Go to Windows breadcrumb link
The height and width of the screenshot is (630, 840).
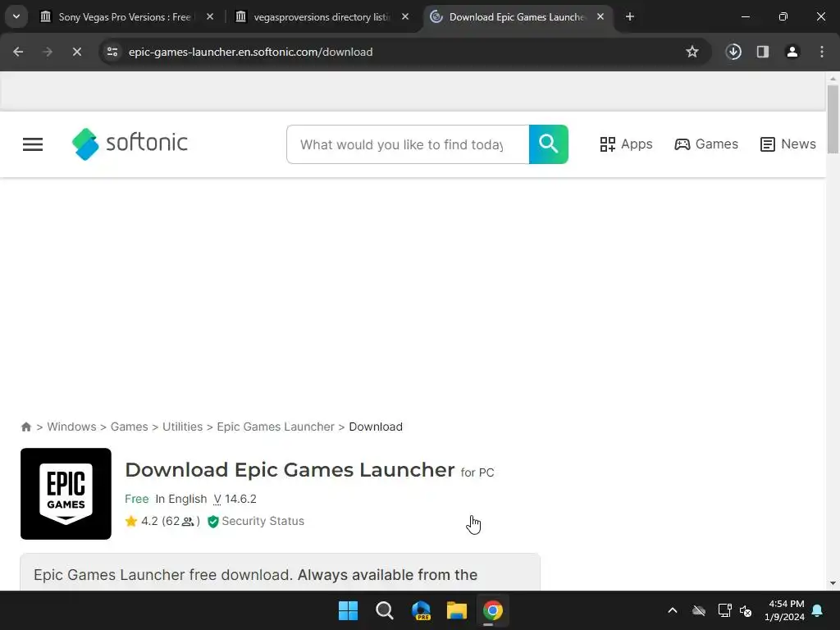coord(71,427)
